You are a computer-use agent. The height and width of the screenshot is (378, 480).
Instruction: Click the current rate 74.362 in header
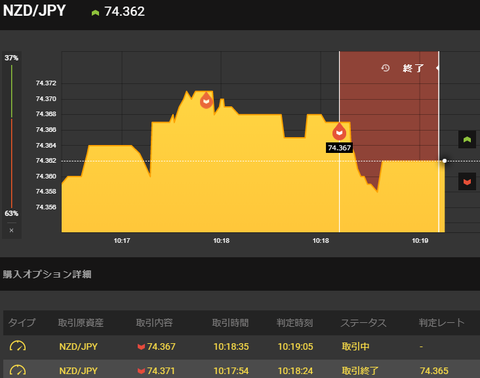pos(124,12)
